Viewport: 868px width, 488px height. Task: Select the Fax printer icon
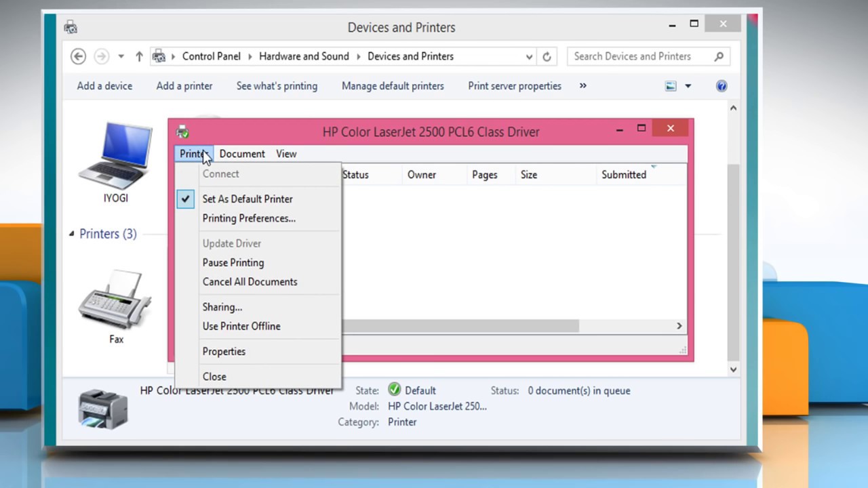point(116,307)
